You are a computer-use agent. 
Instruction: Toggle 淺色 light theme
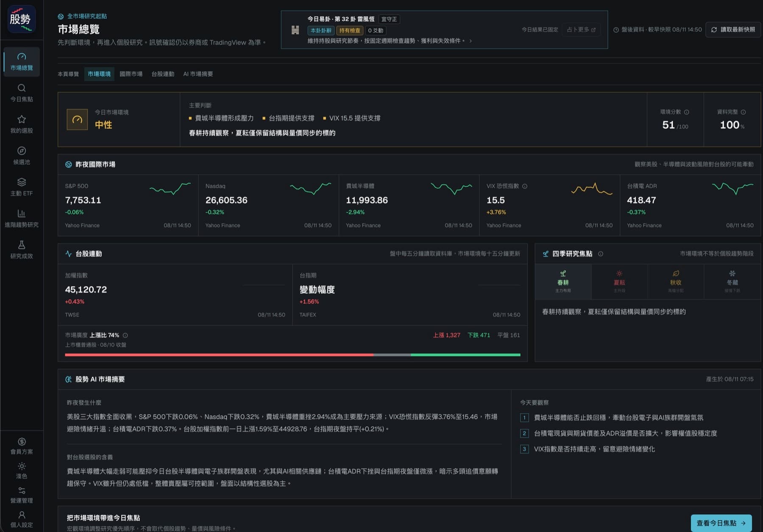[x=22, y=471]
